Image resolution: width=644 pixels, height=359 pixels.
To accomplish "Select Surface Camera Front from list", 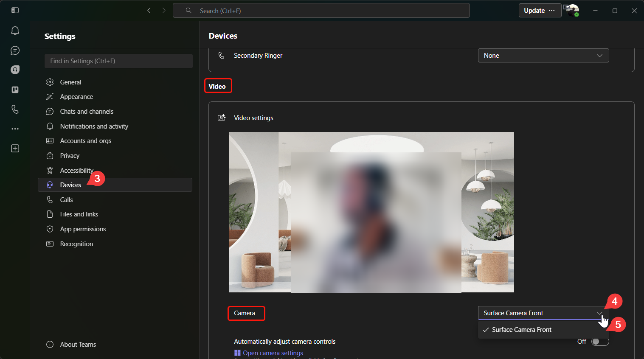I will pos(543,330).
